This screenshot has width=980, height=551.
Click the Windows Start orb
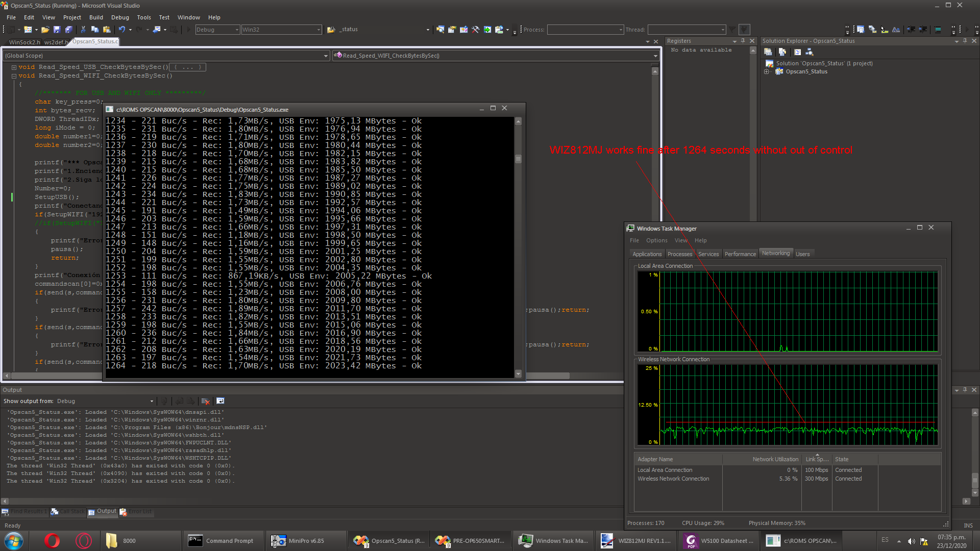[14, 540]
